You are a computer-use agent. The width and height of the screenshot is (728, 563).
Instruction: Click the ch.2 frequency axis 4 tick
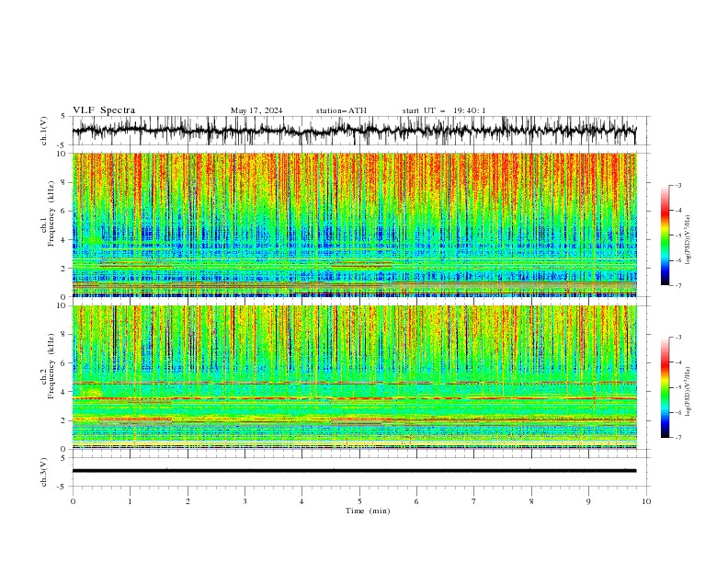(64, 392)
